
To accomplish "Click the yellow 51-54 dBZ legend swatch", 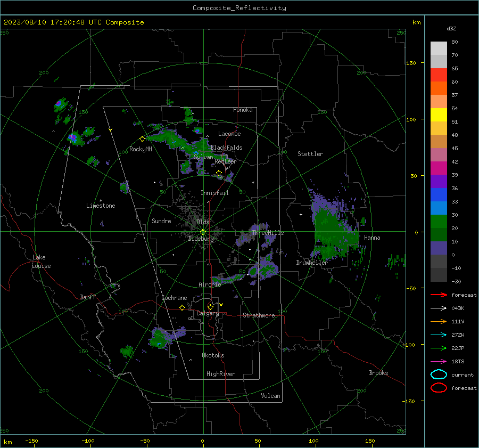I will tap(439, 115).
